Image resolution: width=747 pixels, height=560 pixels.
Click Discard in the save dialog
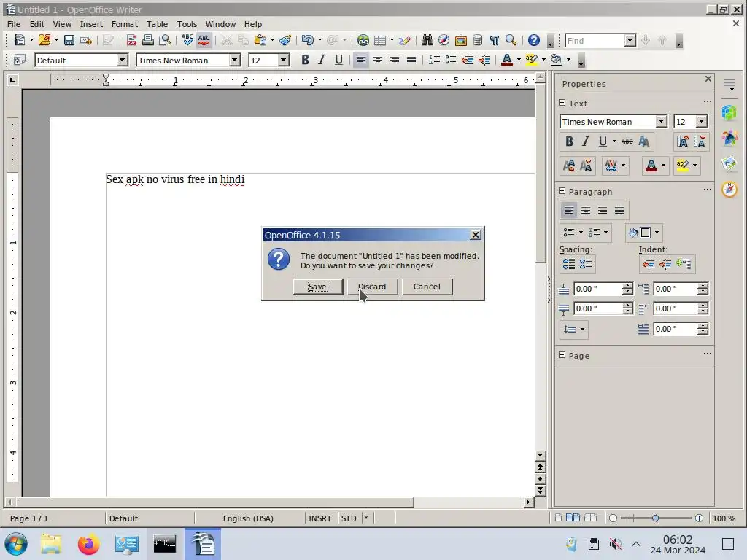372,287
